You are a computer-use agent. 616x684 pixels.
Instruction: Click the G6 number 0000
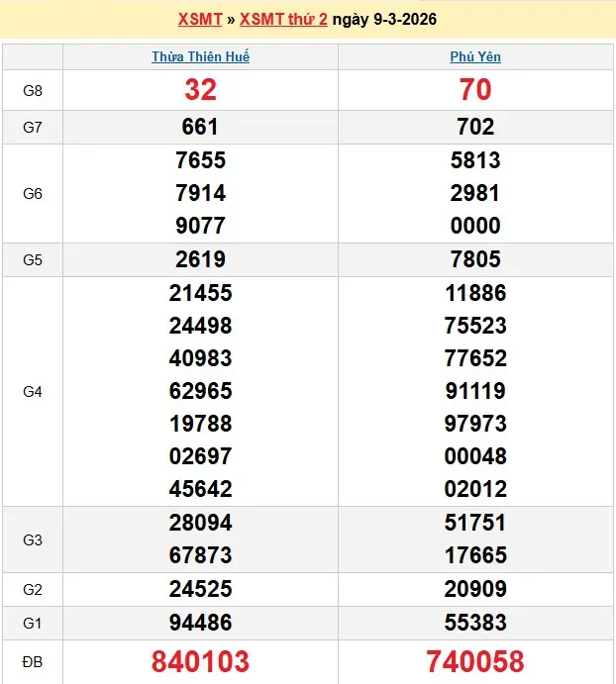click(x=475, y=226)
